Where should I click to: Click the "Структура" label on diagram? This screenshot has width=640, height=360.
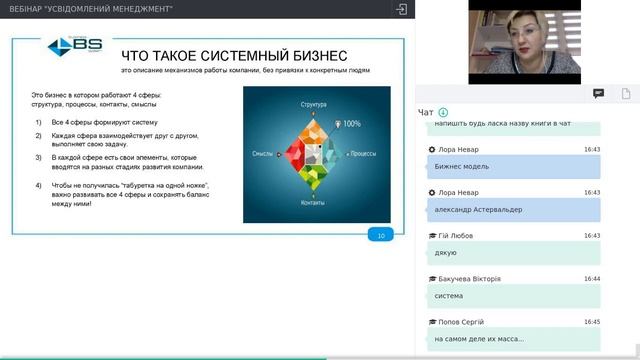(313, 105)
